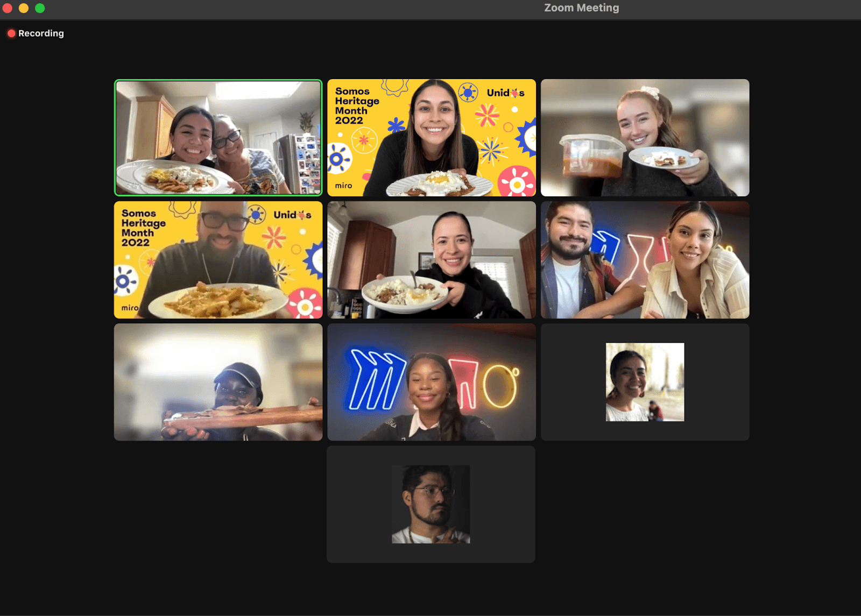Screen dimensions: 861x616
Task: Enter full screen using the green button
Action: tap(40, 8)
